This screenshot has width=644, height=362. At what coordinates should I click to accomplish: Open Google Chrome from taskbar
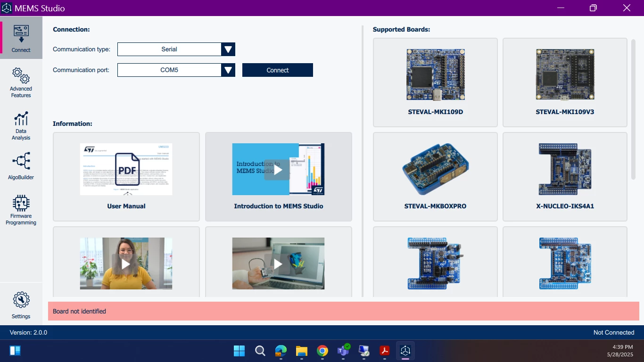click(322, 351)
